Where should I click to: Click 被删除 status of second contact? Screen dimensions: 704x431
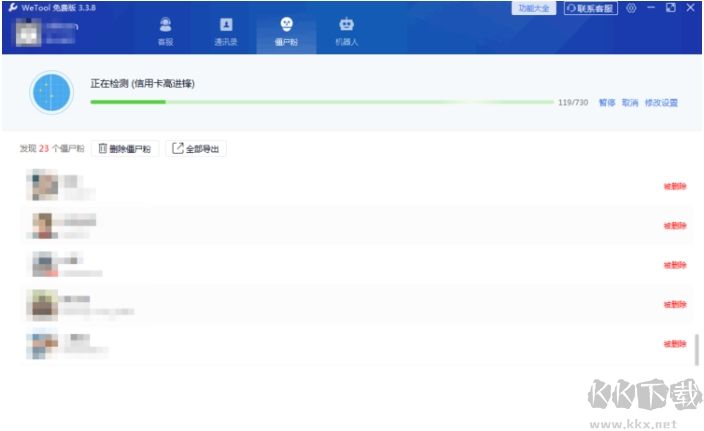pyautogui.click(x=675, y=225)
